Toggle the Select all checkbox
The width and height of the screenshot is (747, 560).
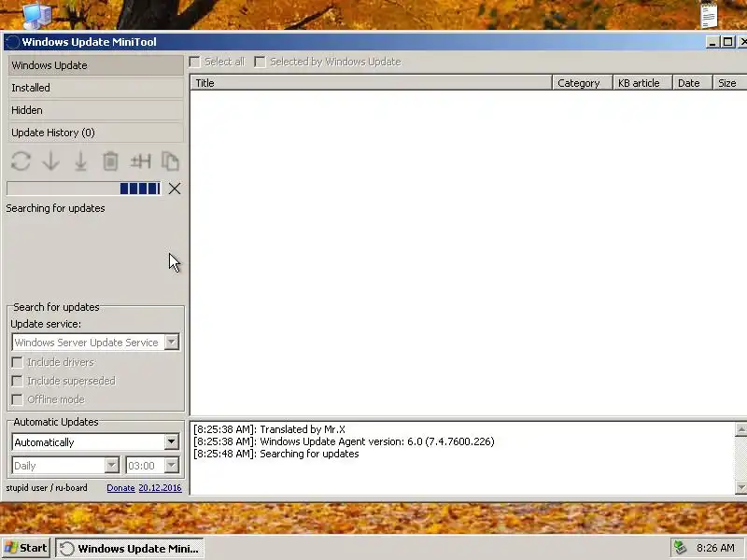coord(195,62)
